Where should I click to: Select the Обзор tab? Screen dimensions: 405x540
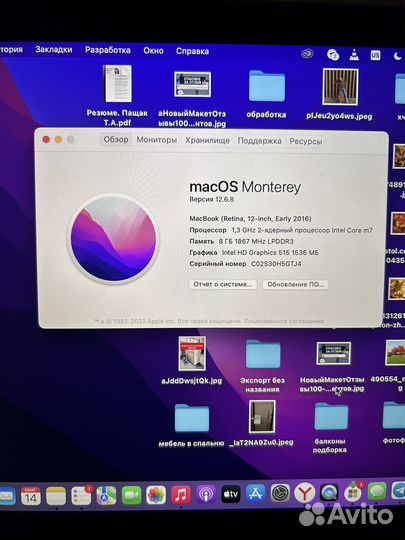(116, 139)
